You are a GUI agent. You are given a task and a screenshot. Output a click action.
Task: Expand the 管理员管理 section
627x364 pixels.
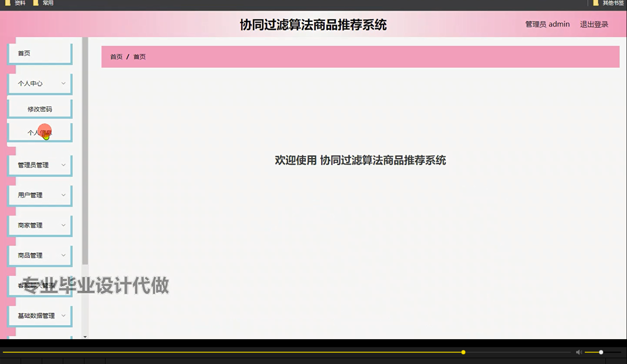40,165
